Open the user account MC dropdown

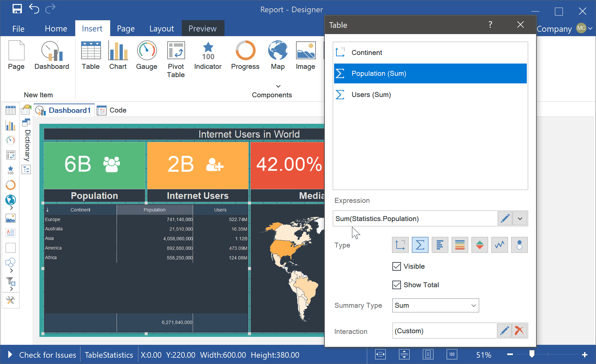[584, 28]
